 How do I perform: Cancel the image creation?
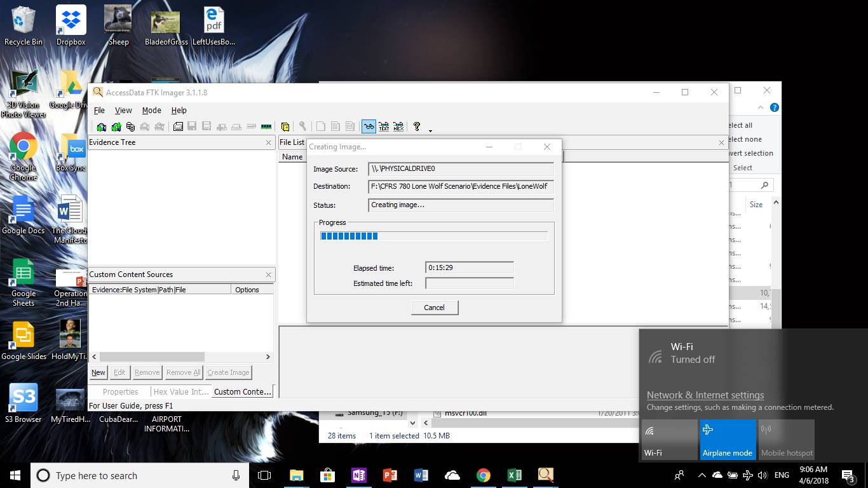(434, 308)
